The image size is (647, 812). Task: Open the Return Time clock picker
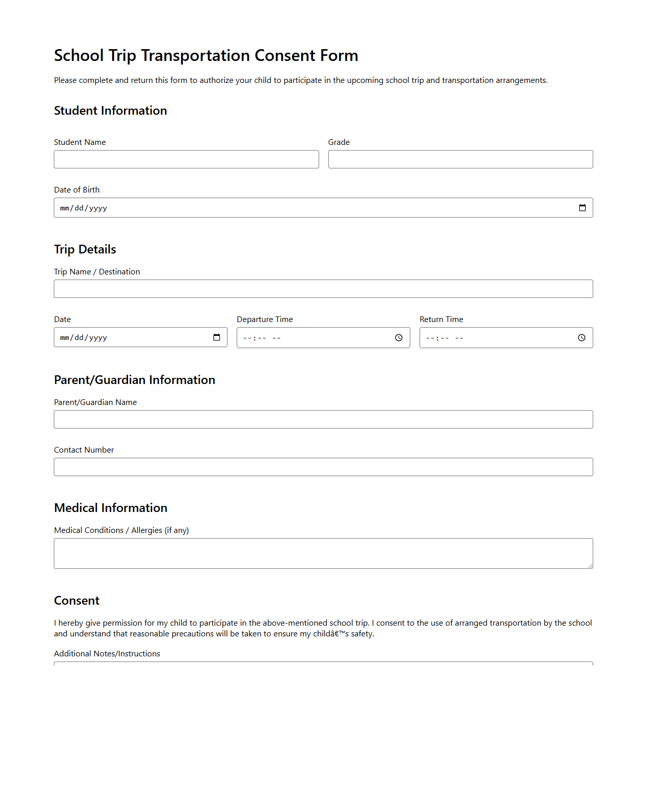pos(582,337)
